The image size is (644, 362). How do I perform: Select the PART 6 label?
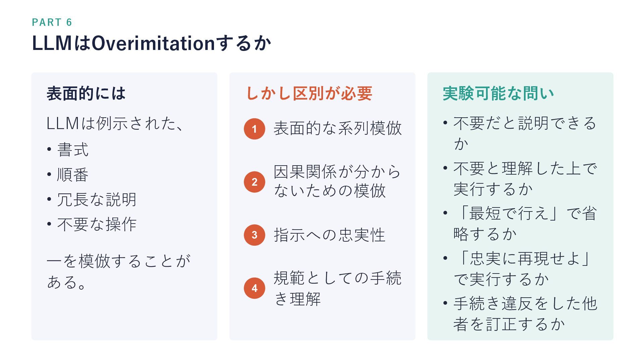pyautogui.click(x=52, y=22)
